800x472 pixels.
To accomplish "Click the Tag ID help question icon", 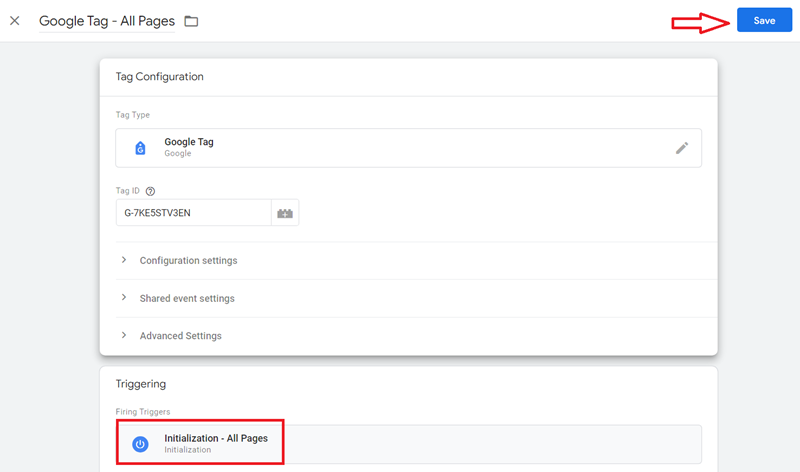I will click(x=150, y=191).
